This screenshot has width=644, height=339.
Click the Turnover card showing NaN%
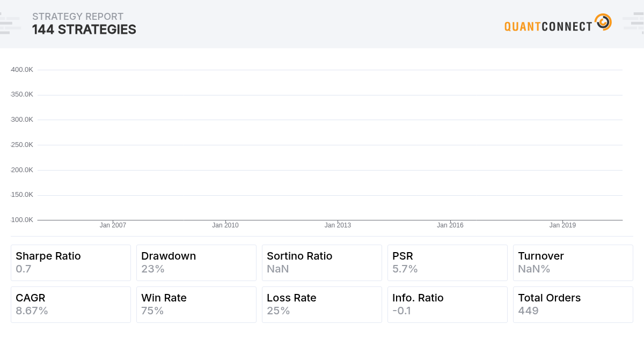pyautogui.click(x=573, y=262)
